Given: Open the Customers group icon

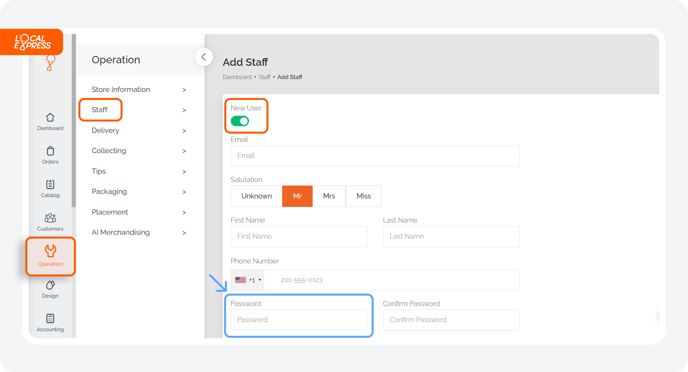Looking at the screenshot, I should pyautogui.click(x=50, y=218).
